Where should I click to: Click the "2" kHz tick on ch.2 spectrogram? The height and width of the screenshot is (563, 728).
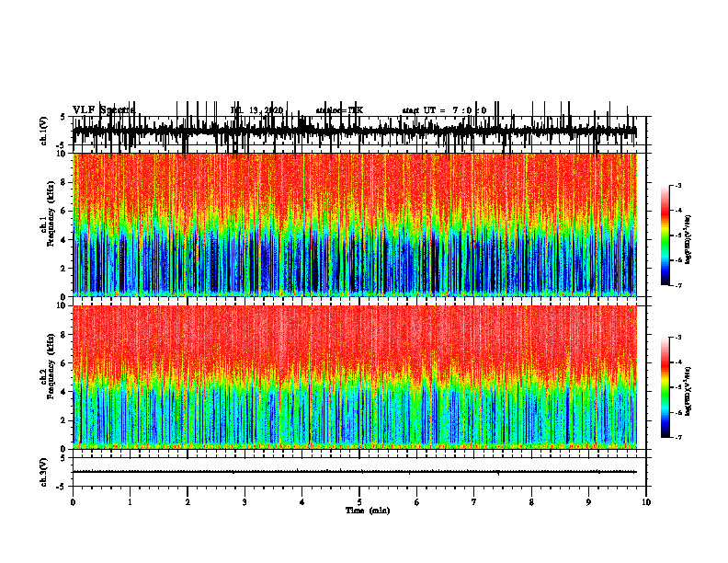[x=63, y=420]
